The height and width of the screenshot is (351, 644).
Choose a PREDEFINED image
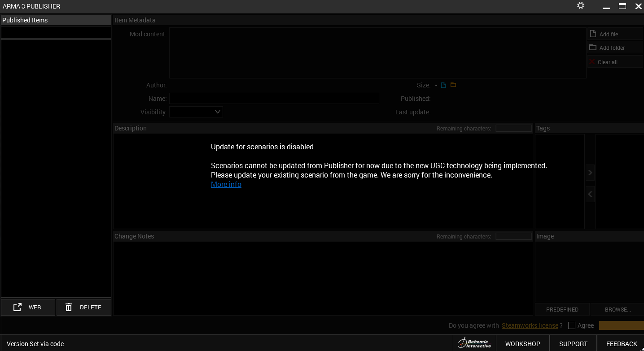click(x=562, y=309)
